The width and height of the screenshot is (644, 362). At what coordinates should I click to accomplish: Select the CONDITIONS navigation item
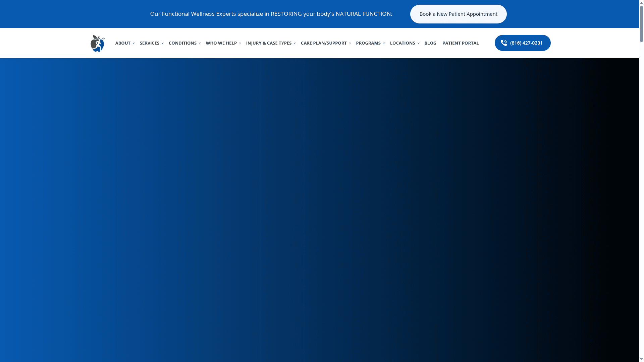(182, 43)
